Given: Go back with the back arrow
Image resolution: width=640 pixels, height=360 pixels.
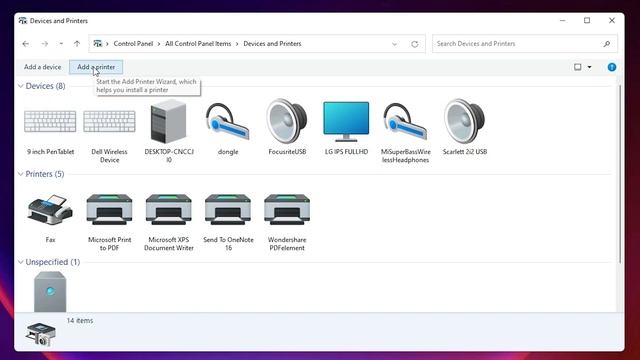Looking at the screenshot, I should tap(26, 44).
